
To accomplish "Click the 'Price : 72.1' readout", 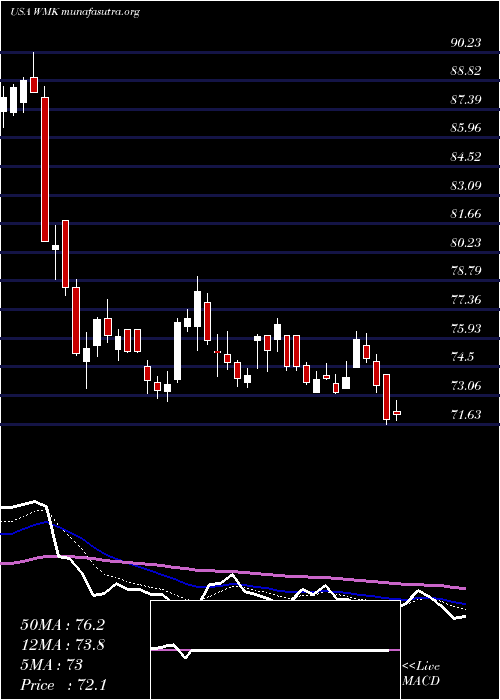I will pyautogui.click(x=63, y=685).
